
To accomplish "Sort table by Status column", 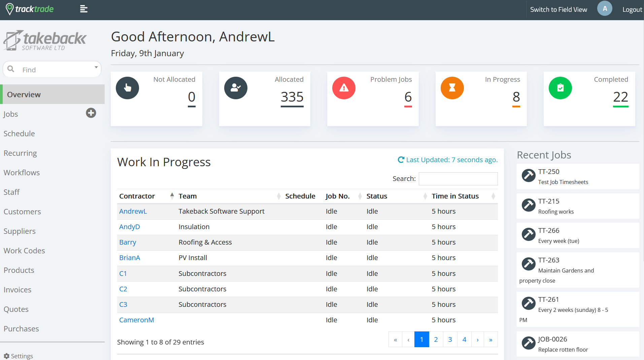I will (x=397, y=196).
